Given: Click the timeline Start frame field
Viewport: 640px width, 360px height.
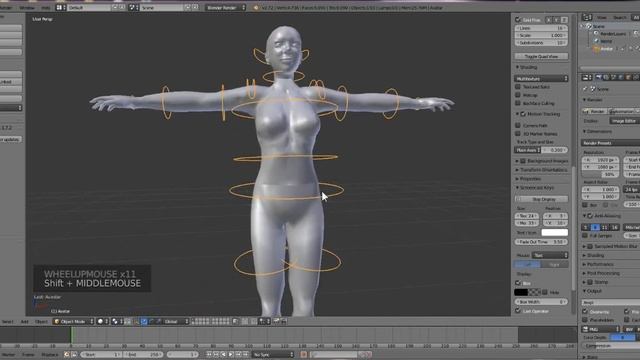Looking at the screenshot, I should (x=101, y=355).
